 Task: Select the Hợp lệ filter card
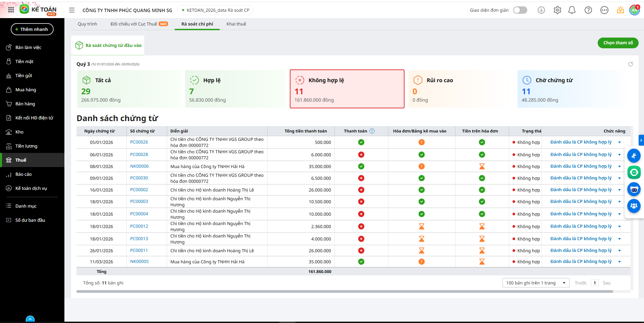pyautogui.click(x=235, y=89)
